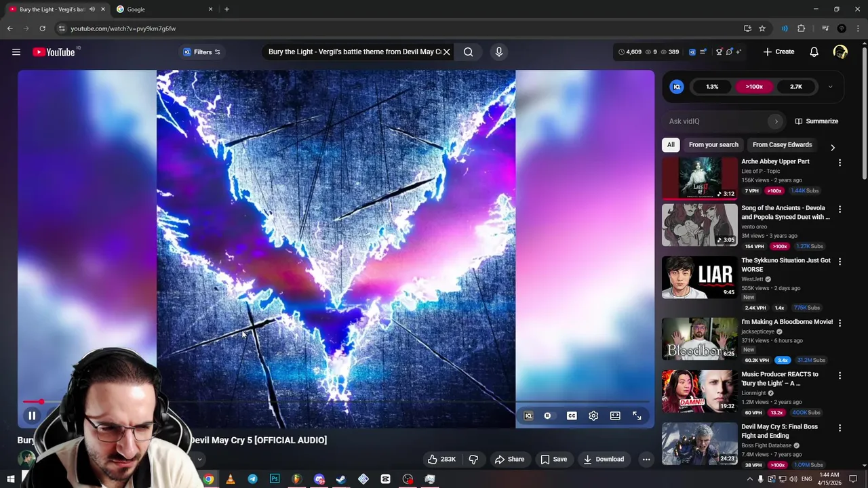The height and width of the screenshot is (488, 868).
Task: Dislike the video
Action: tap(473, 460)
